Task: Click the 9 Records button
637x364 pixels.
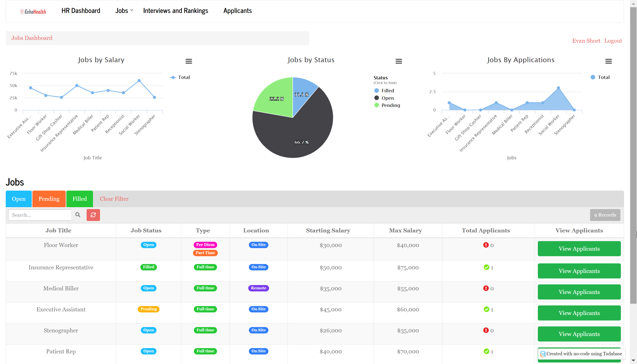Action: [x=605, y=215]
